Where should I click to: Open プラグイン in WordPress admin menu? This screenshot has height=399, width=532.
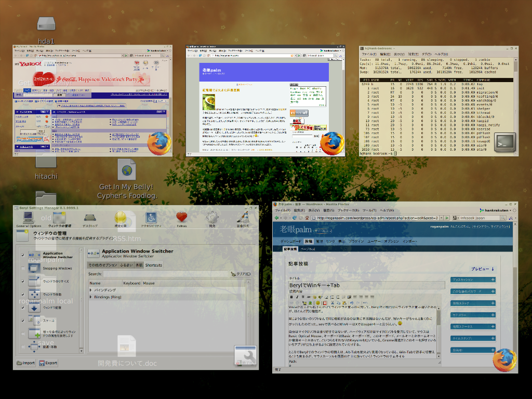point(356,241)
